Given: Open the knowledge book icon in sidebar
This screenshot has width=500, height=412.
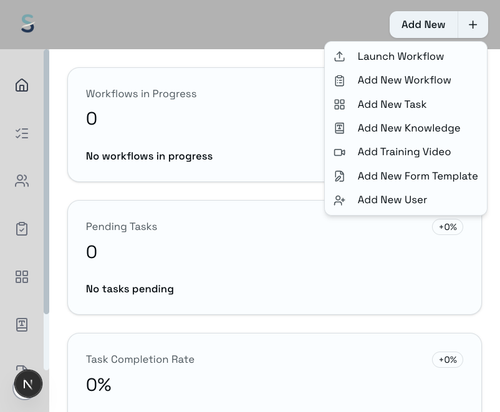Looking at the screenshot, I should (22, 325).
